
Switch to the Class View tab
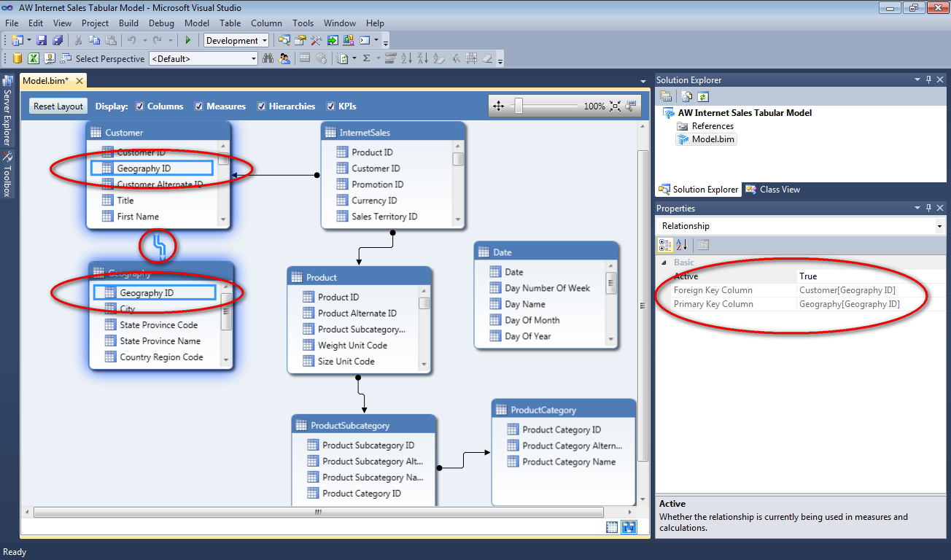(773, 190)
